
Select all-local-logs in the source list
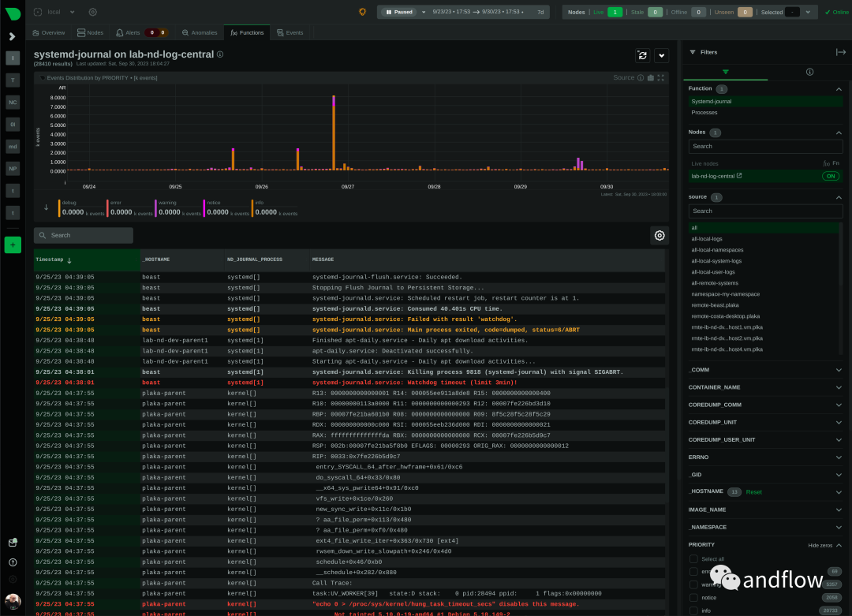(707, 239)
